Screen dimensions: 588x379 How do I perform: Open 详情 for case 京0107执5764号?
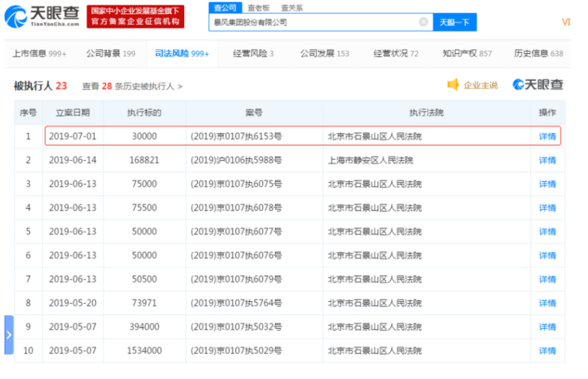(547, 303)
